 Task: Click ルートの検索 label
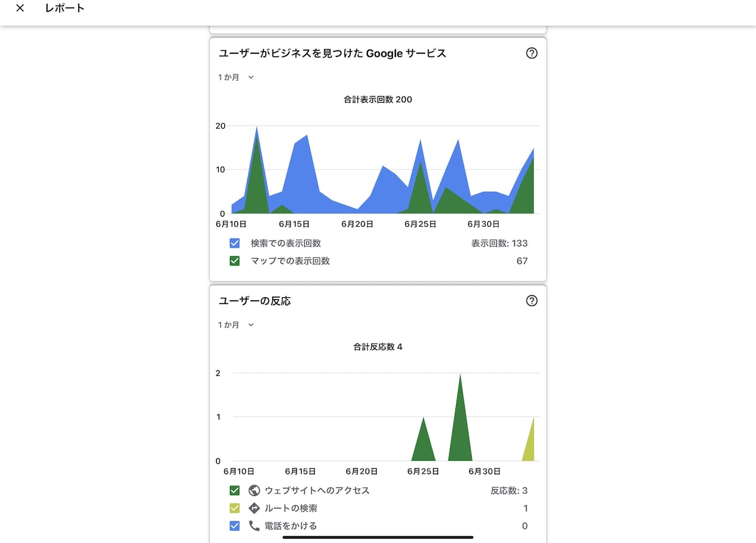tap(291, 508)
